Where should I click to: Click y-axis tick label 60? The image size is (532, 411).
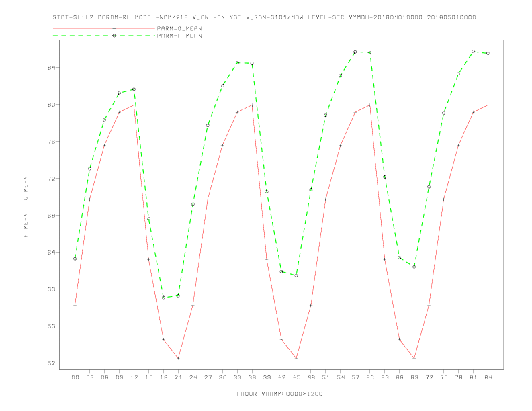tap(51, 289)
